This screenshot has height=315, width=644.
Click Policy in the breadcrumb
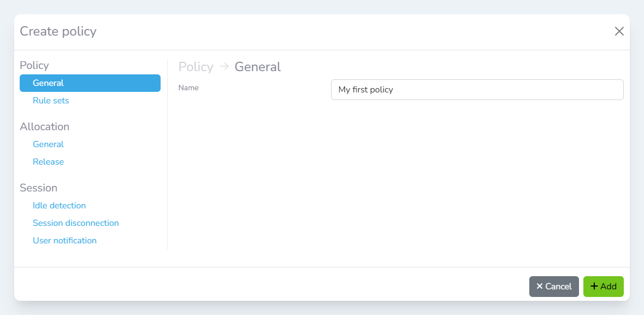[x=196, y=67]
